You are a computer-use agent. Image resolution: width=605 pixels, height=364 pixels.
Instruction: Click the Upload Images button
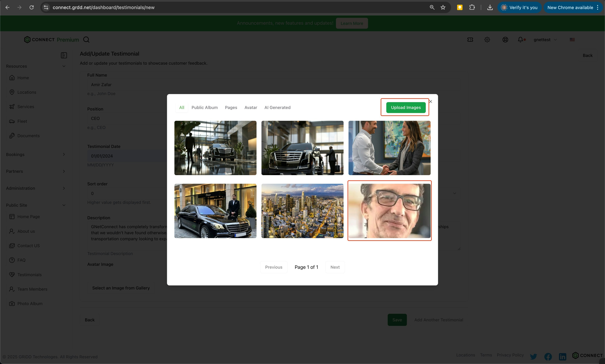tap(406, 107)
